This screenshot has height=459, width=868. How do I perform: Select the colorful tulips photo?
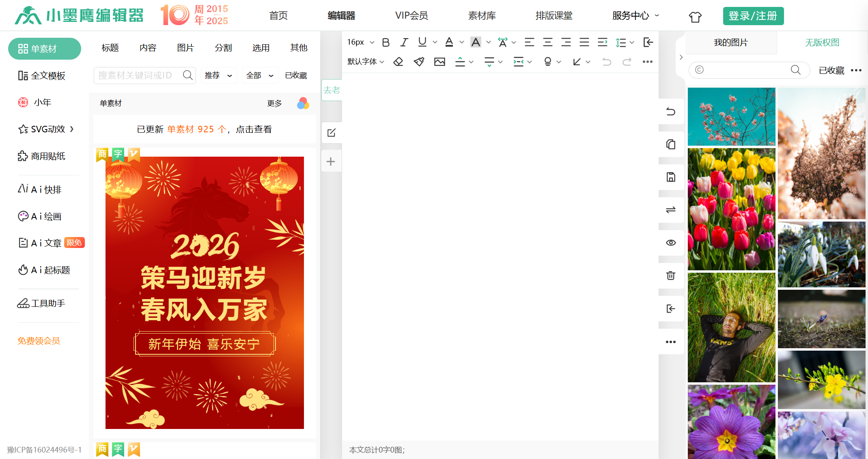[x=731, y=209]
